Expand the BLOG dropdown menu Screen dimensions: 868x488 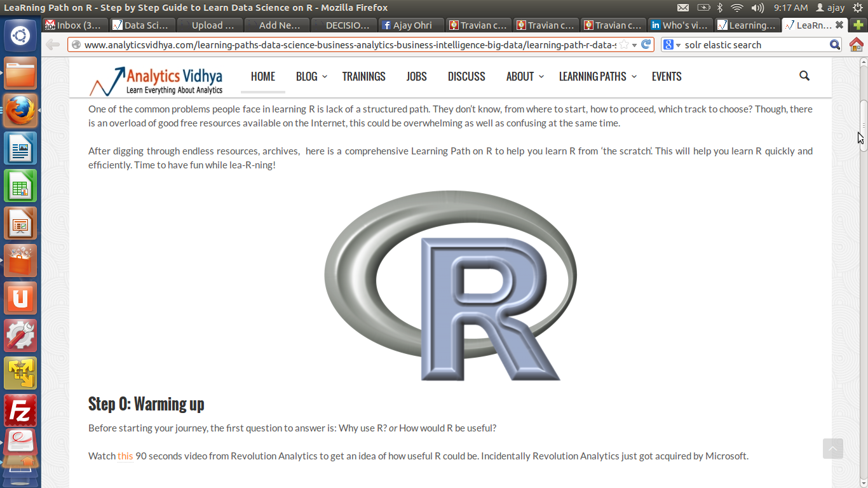click(311, 76)
